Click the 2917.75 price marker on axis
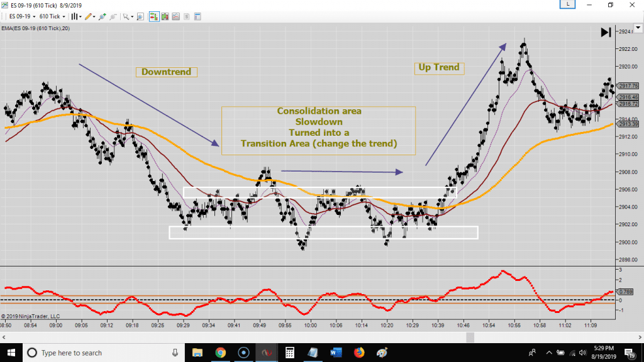 (x=628, y=85)
